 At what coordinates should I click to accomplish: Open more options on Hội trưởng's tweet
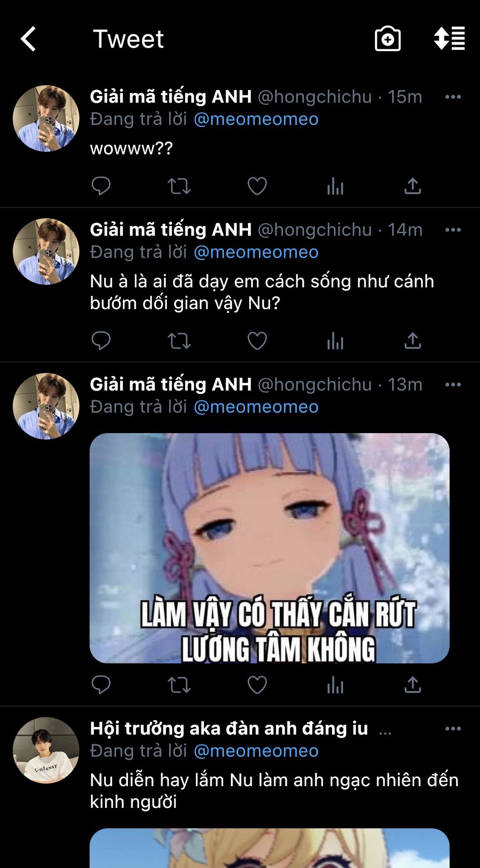click(x=453, y=728)
